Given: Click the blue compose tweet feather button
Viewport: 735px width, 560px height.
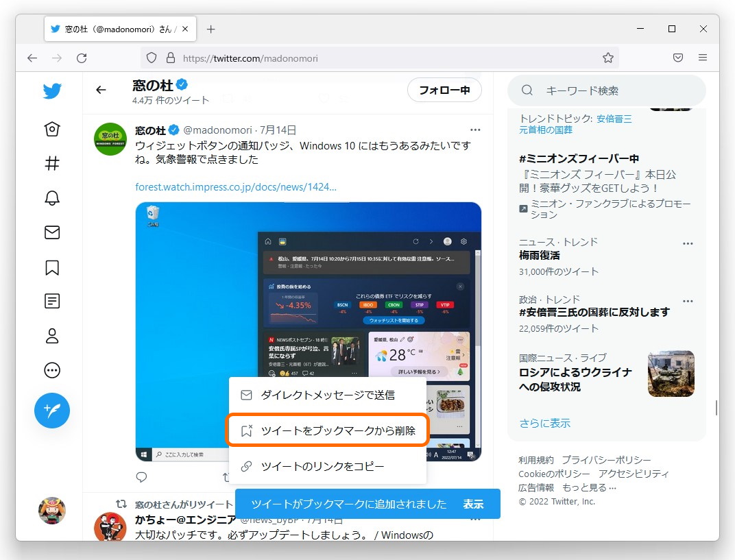Looking at the screenshot, I should pos(51,411).
